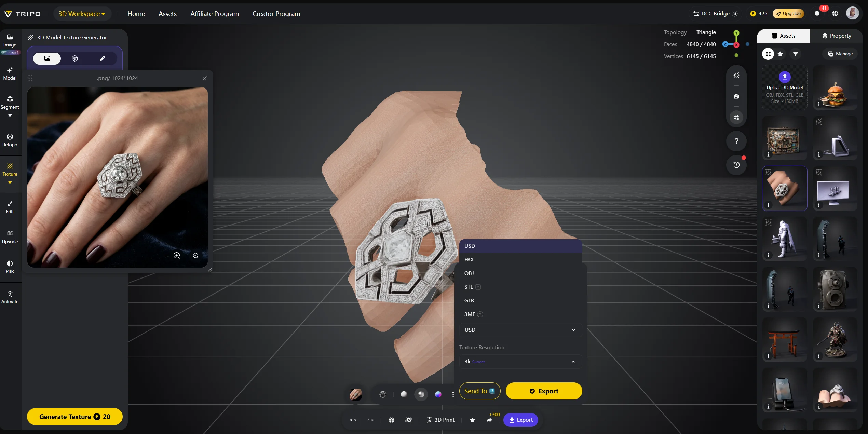
Task: Open the Creator Program page
Action: coord(276,14)
